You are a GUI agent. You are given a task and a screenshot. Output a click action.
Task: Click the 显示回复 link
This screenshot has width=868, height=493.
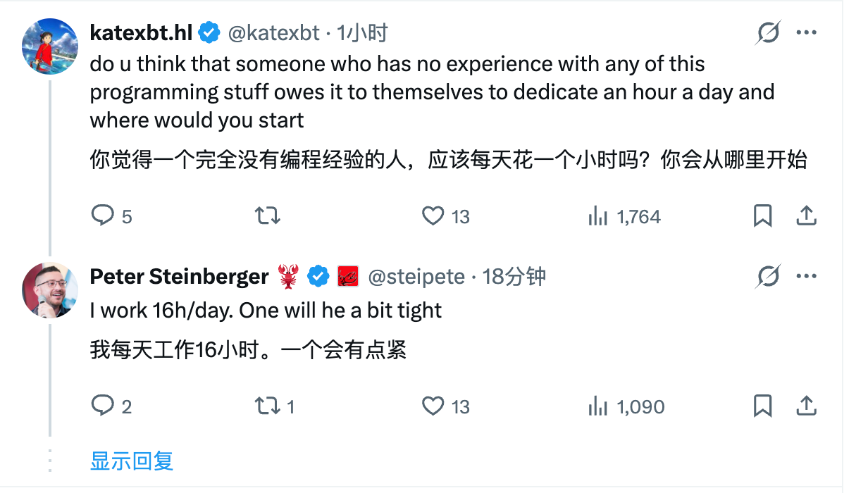coord(132,461)
